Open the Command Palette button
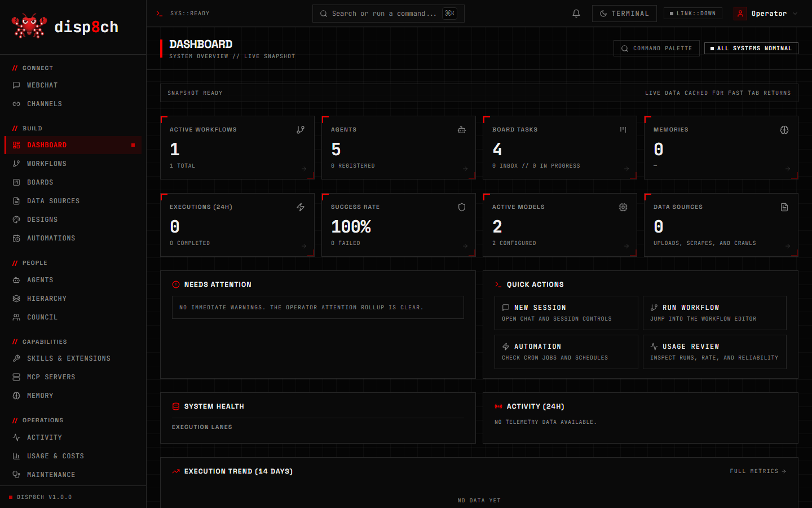The width and height of the screenshot is (812, 508). (656, 48)
